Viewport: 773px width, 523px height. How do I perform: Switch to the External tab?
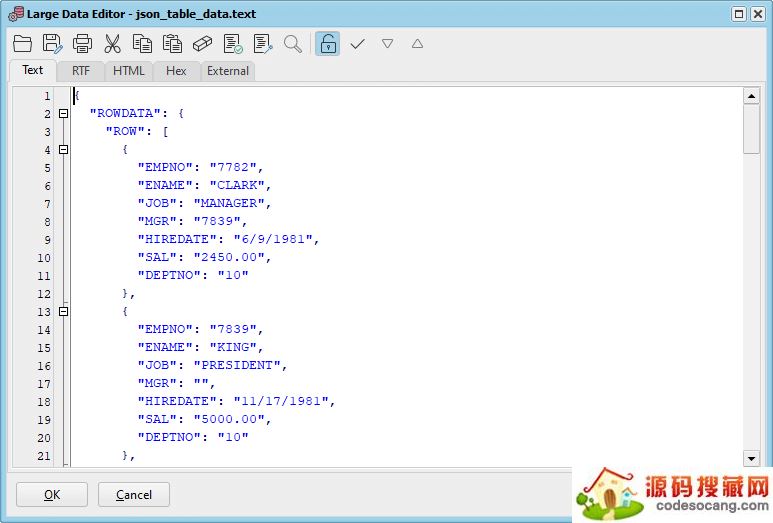(228, 71)
